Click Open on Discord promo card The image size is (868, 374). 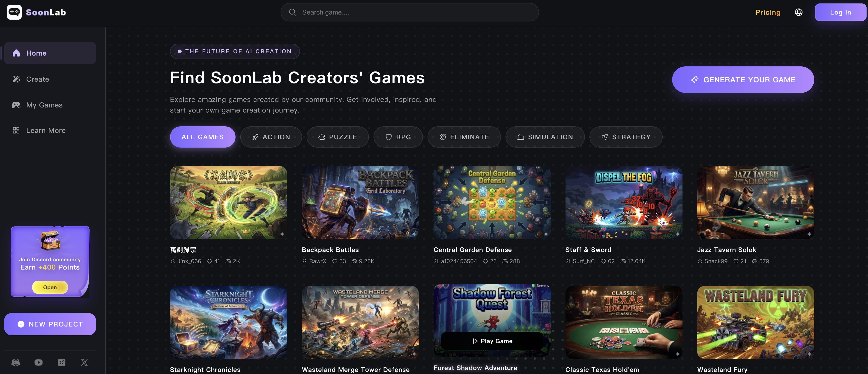50,288
